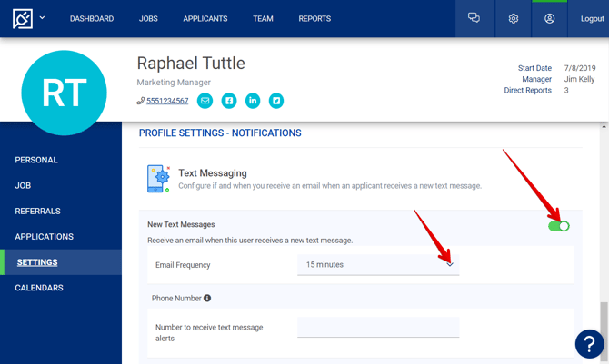Click the user account icon in header
This screenshot has width=609, height=364.
(x=549, y=18)
